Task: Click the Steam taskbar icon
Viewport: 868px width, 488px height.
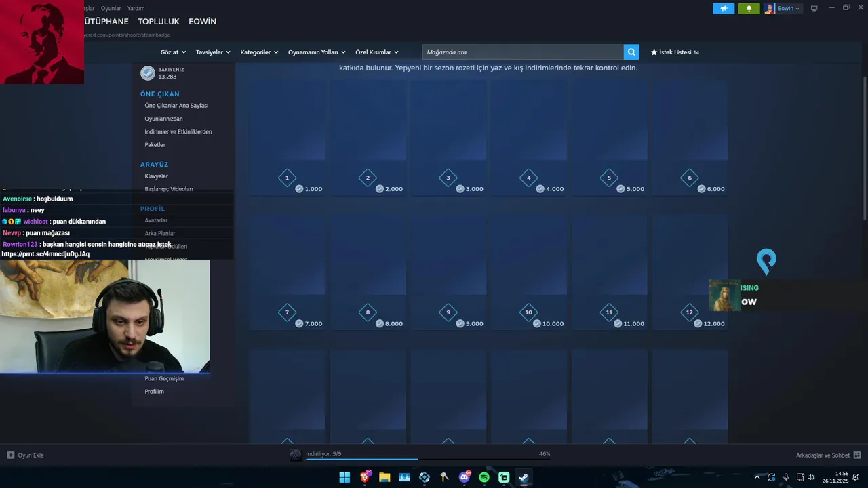Action: pos(524,477)
